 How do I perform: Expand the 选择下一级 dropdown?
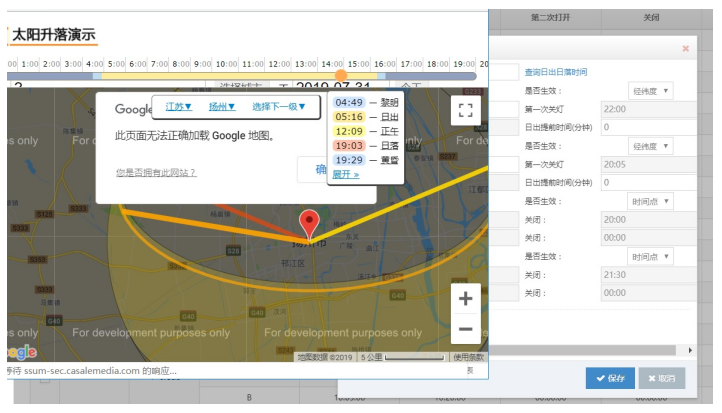[279, 107]
